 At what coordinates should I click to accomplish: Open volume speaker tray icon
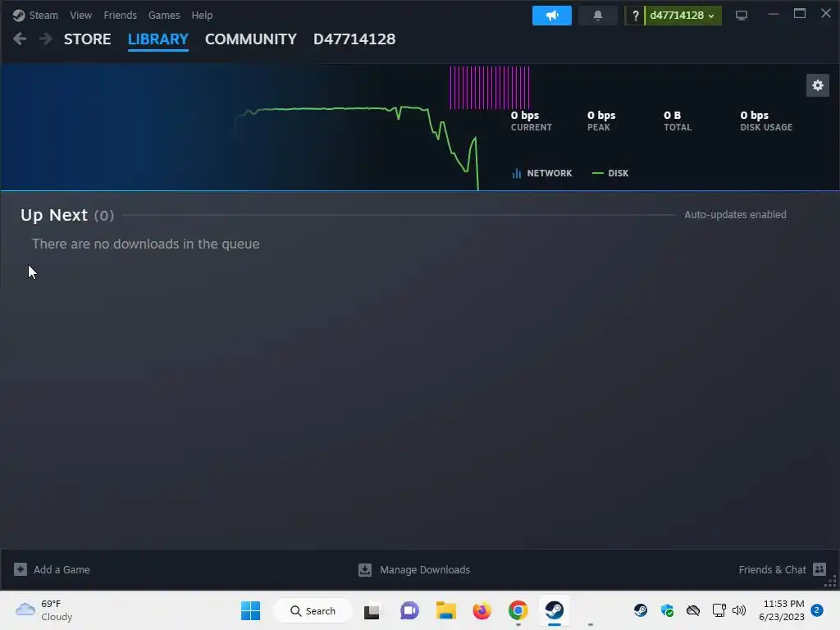coord(739,610)
